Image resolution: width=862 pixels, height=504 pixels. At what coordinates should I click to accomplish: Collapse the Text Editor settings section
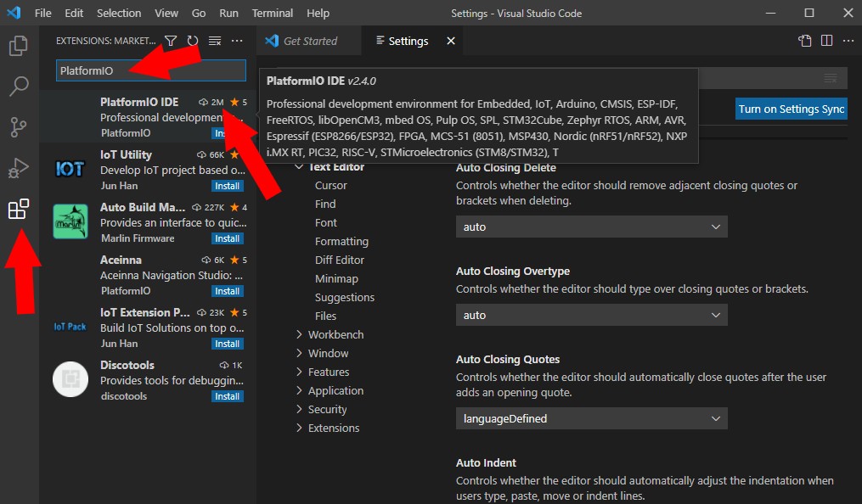(299, 167)
